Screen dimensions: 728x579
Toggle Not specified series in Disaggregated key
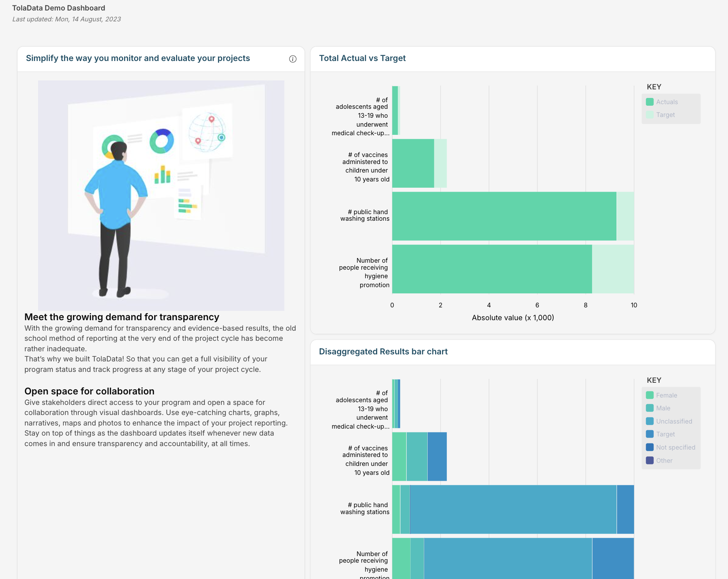[671, 447]
